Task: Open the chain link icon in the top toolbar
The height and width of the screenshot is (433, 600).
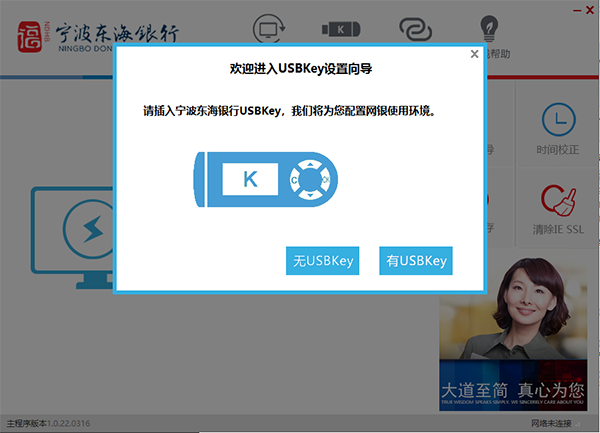Action: (415, 29)
